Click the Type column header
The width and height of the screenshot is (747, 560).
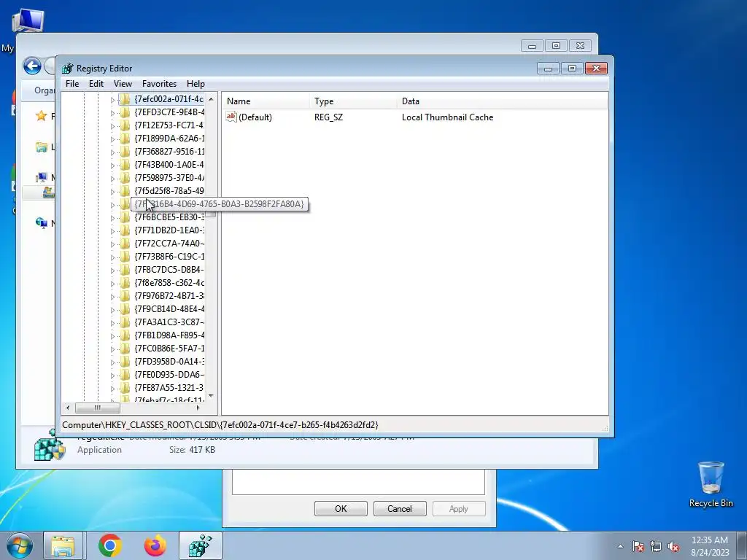click(x=353, y=101)
